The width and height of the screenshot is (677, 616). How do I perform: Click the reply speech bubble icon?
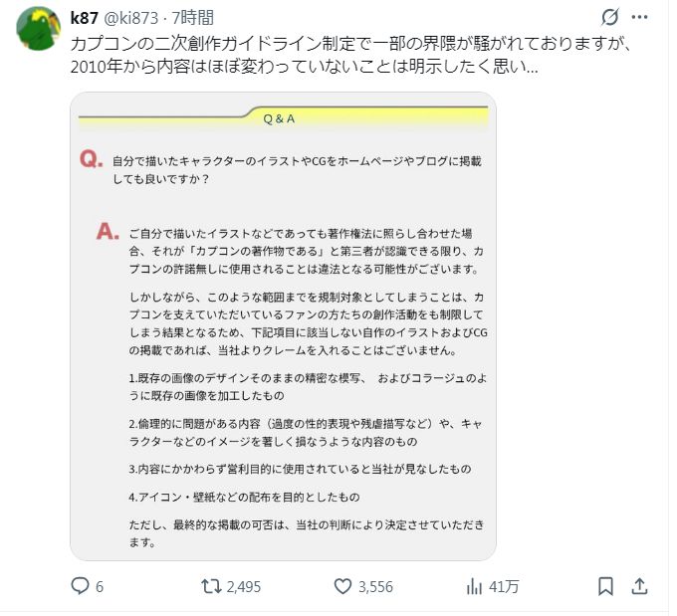(81, 586)
